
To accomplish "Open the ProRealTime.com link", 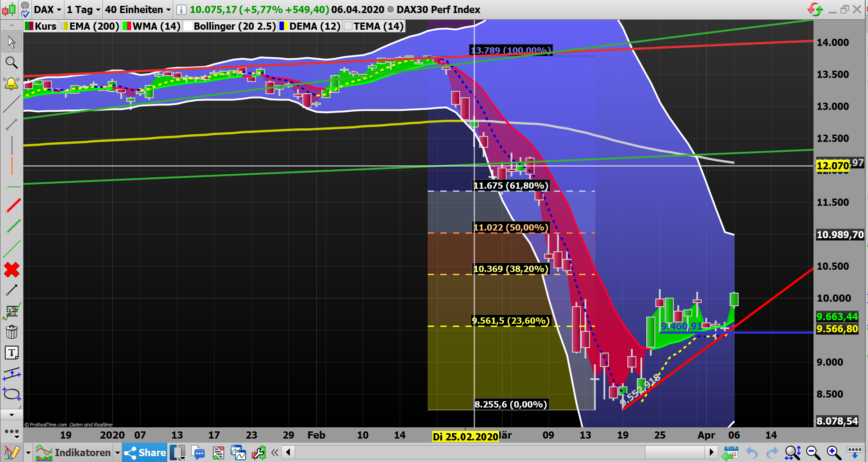I will click(x=46, y=424).
